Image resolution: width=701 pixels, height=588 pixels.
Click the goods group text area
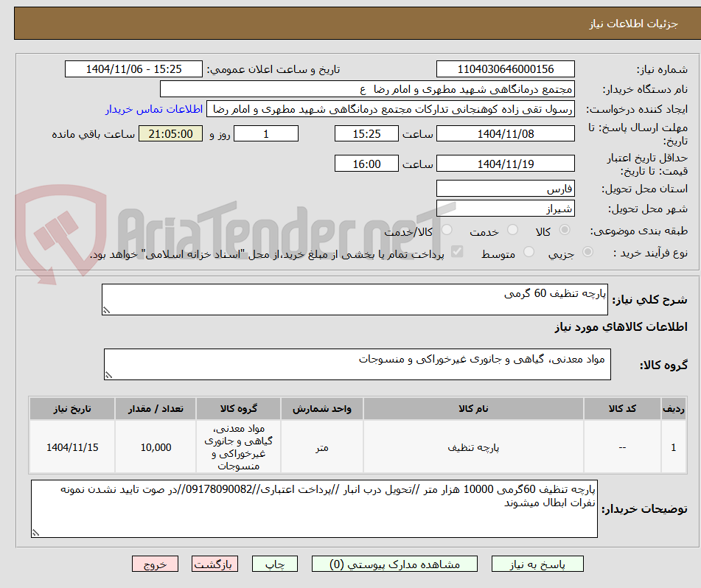click(358, 364)
